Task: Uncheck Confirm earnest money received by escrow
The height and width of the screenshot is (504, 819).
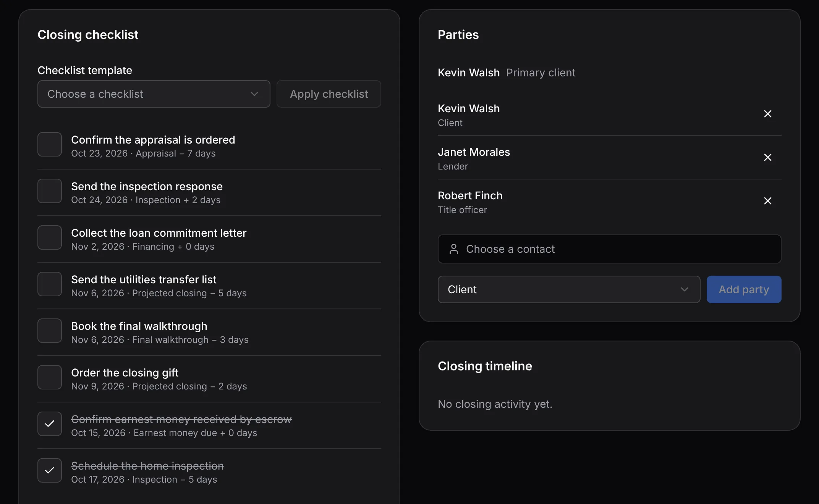Action: 50,424
